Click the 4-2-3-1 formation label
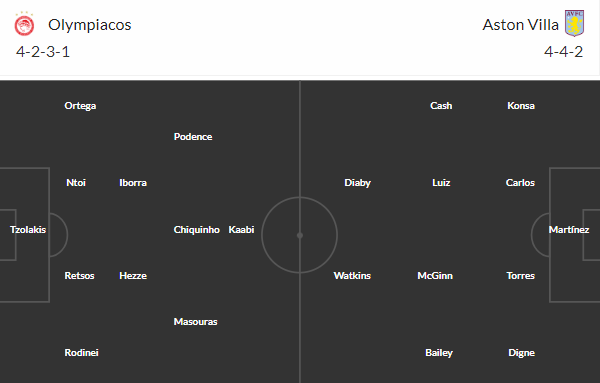The height and width of the screenshot is (383, 600). (43, 52)
